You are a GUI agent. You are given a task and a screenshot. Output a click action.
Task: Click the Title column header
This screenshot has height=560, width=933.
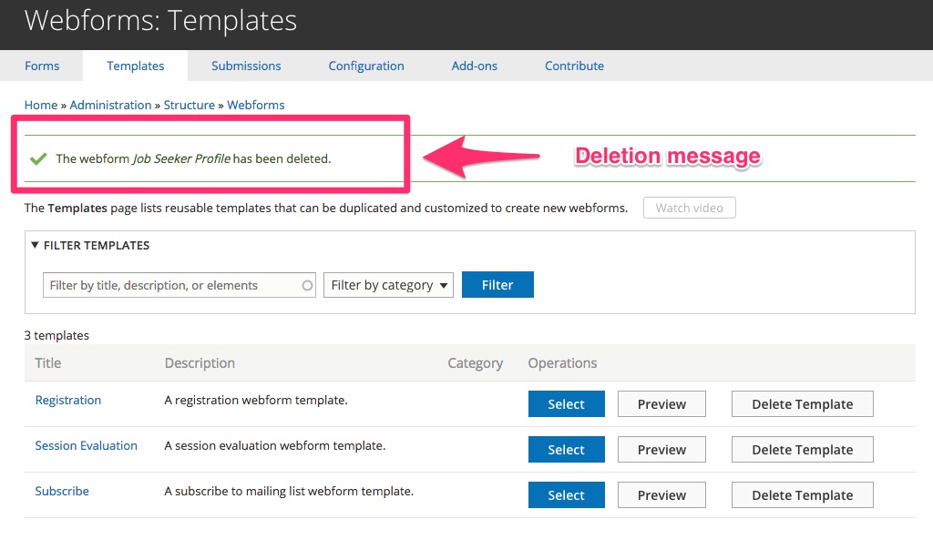[47, 363]
